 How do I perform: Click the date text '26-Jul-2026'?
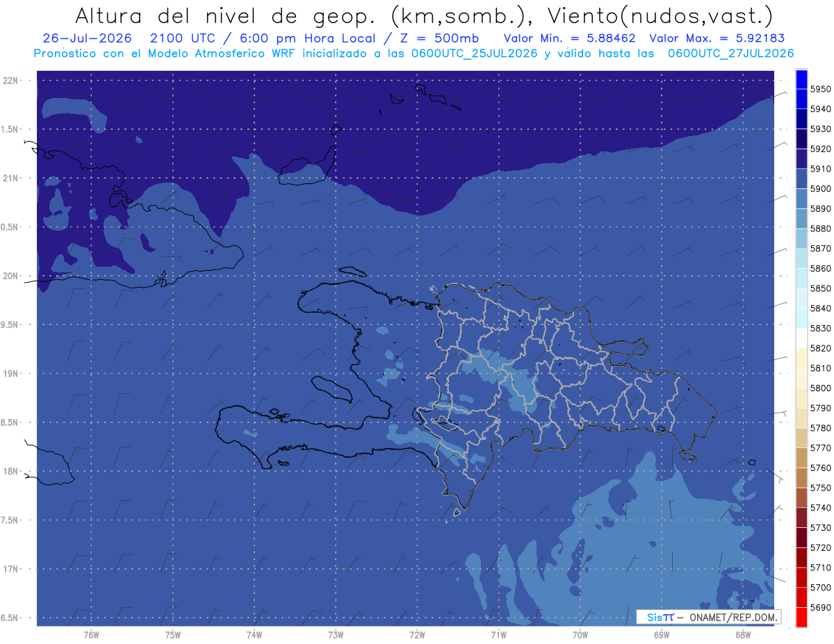(87, 38)
